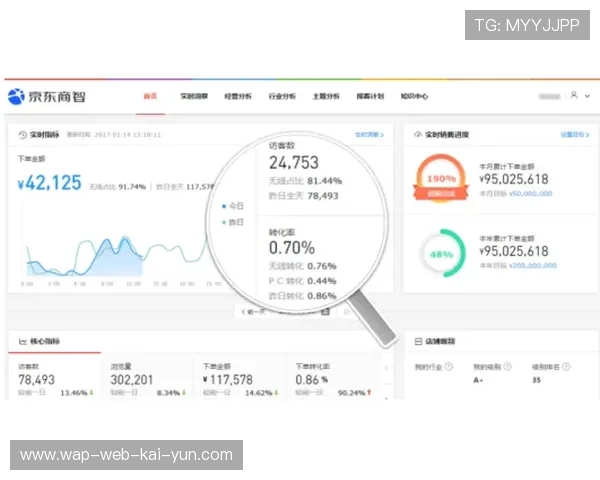Select the 下单金额 ¥117,578 metric card
The image size is (600, 480).
(240, 379)
